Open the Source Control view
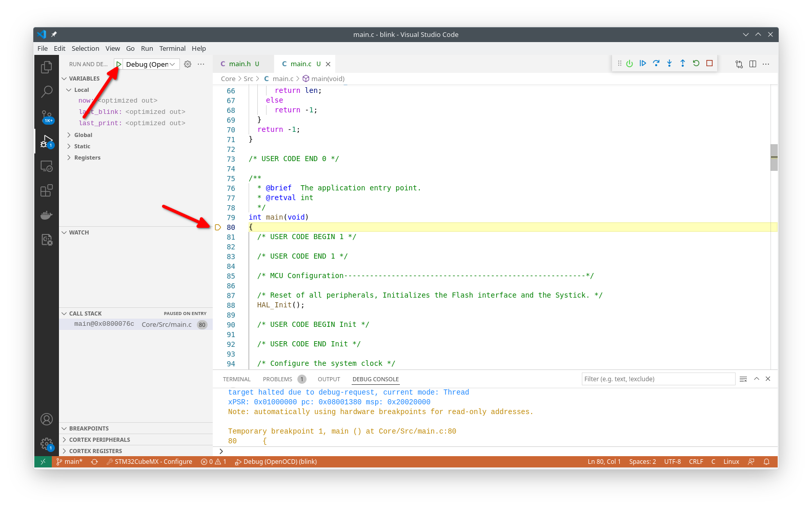Screen dimensions: 812x509 click(47, 116)
